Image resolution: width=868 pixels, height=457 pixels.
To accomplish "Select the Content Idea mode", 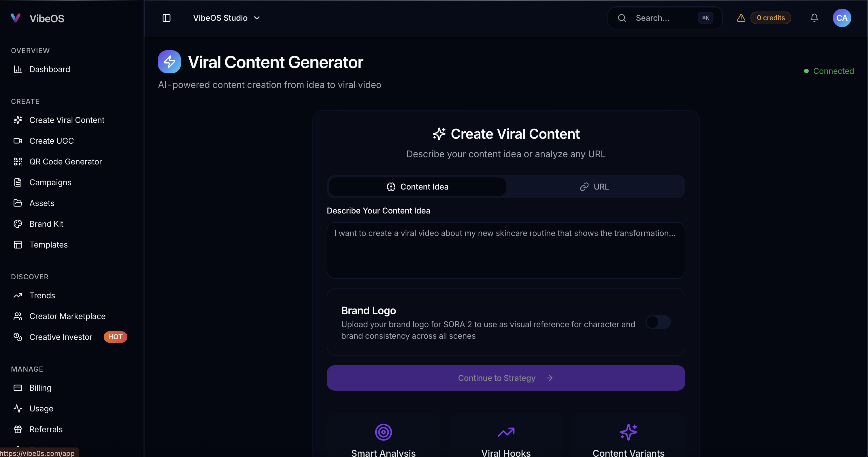I will coord(417,186).
